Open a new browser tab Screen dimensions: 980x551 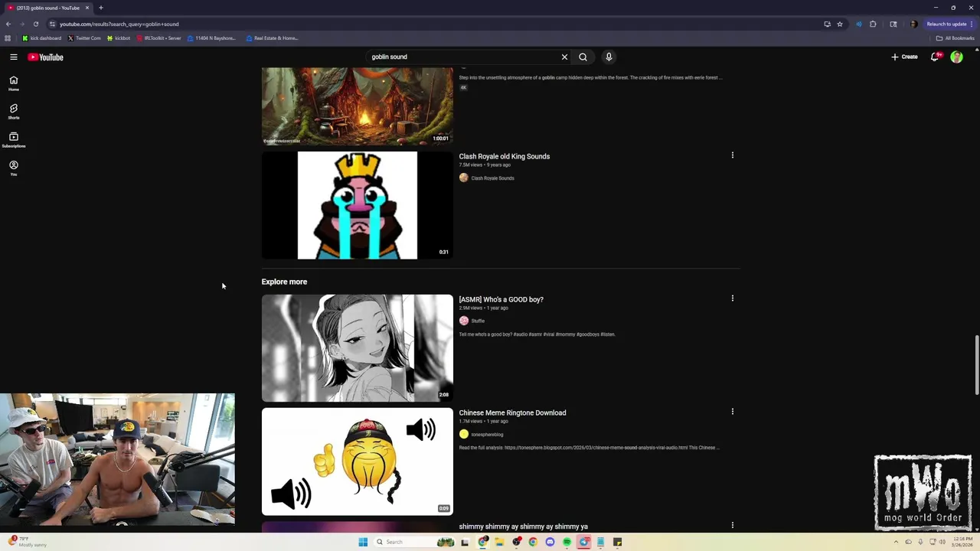tap(100, 8)
